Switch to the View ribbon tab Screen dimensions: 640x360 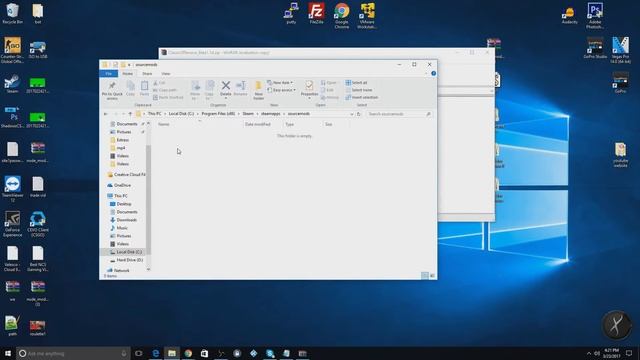(x=166, y=73)
